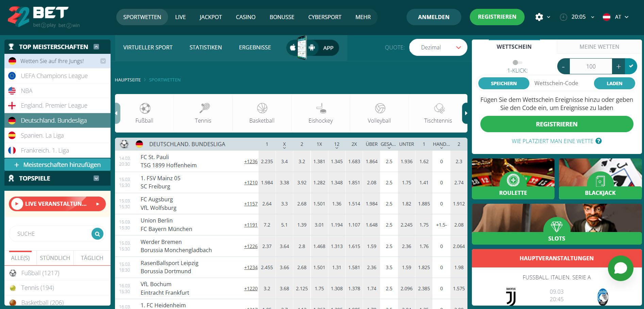Open the CYBERSPORT menu
The height and width of the screenshot is (309, 644).
[325, 17]
